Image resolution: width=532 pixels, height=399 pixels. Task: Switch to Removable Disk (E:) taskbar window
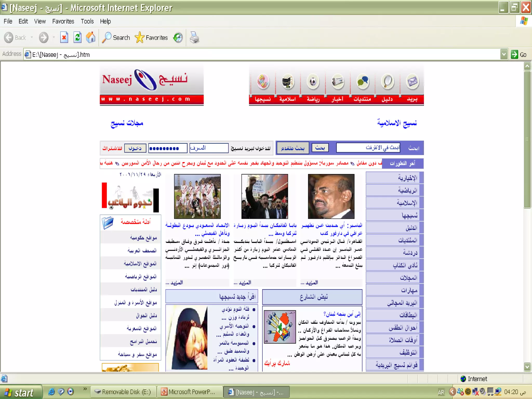[123, 392]
